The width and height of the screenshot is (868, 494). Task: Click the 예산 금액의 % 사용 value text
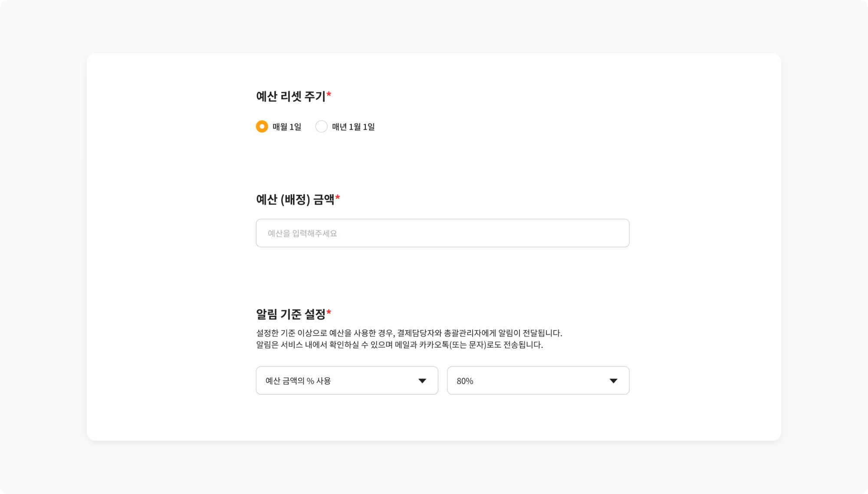pyautogui.click(x=298, y=381)
